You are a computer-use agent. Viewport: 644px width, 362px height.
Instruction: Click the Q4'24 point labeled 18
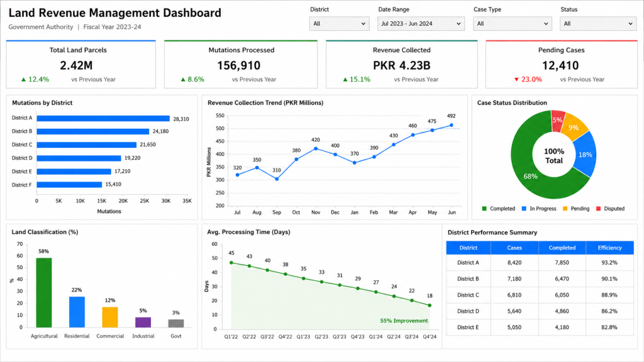tap(430, 305)
